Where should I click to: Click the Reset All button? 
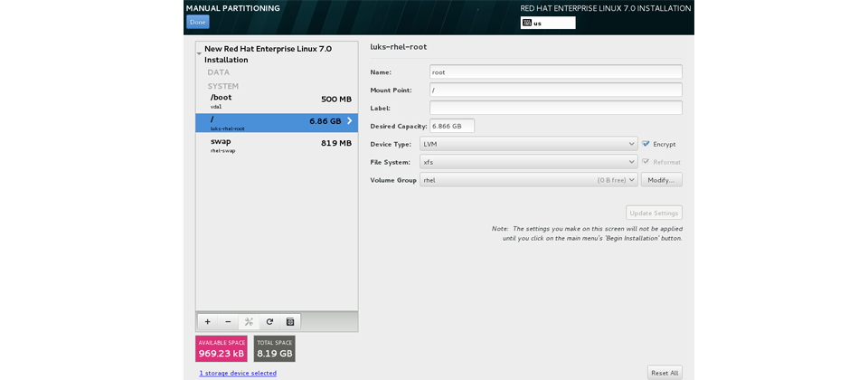pyautogui.click(x=665, y=373)
